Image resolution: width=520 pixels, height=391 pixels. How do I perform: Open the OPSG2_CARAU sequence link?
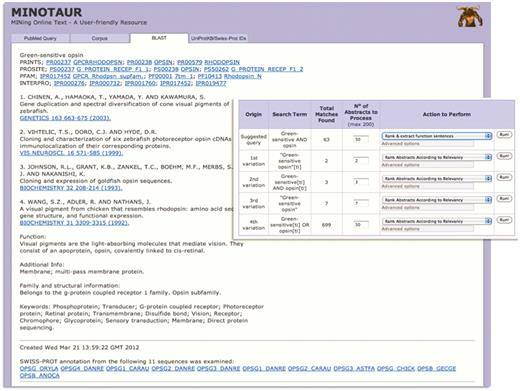309,369
